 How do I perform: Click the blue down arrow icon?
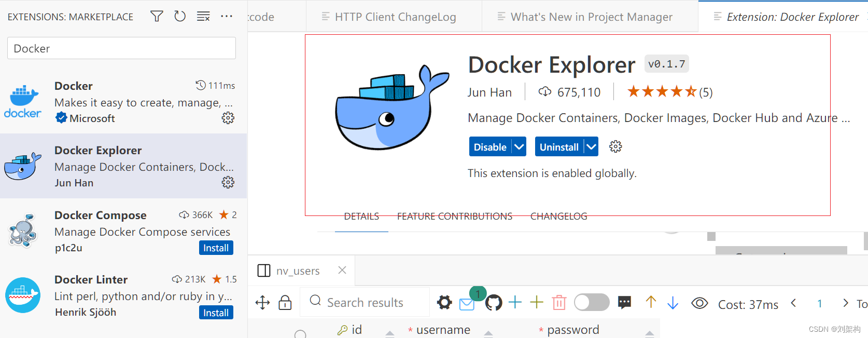click(x=673, y=302)
